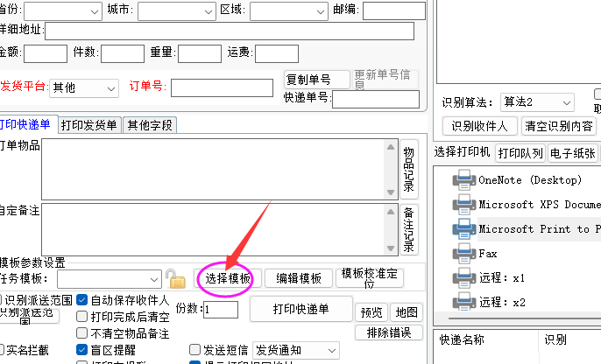
Task: Click the OneNote (Desktop) printer icon
Action: click(x=463, y=180)
